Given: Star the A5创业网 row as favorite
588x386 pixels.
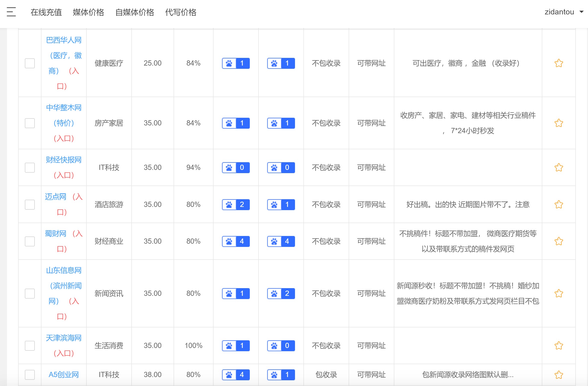Looking at the screenshot, I should (559, 375).
